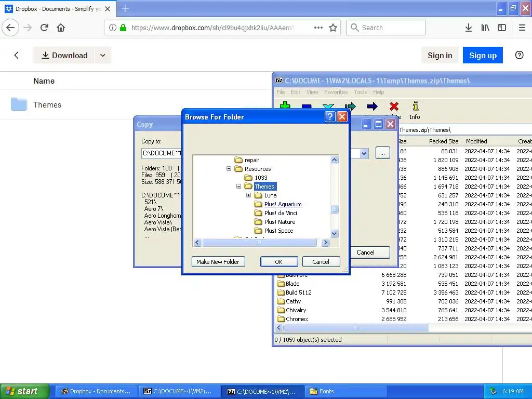Collapse the Themes tree node
This screenshot has width=532, height=399.
(x=239, y=187)
